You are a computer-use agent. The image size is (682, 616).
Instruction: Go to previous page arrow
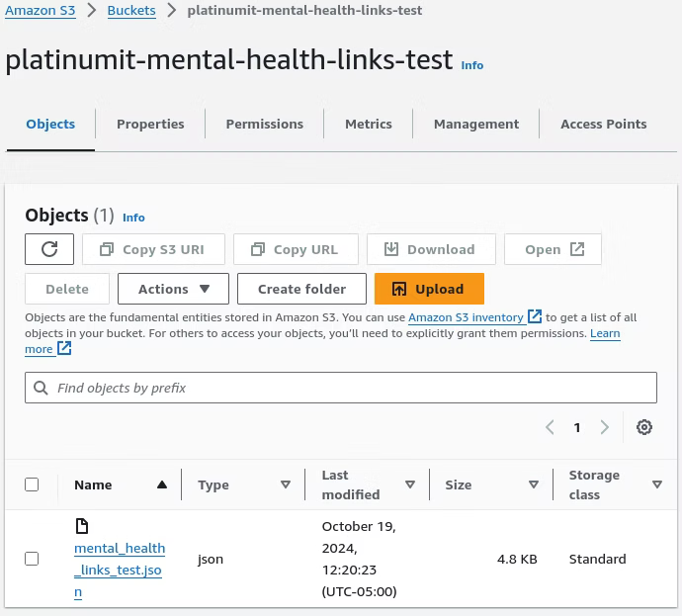[550, 427]
